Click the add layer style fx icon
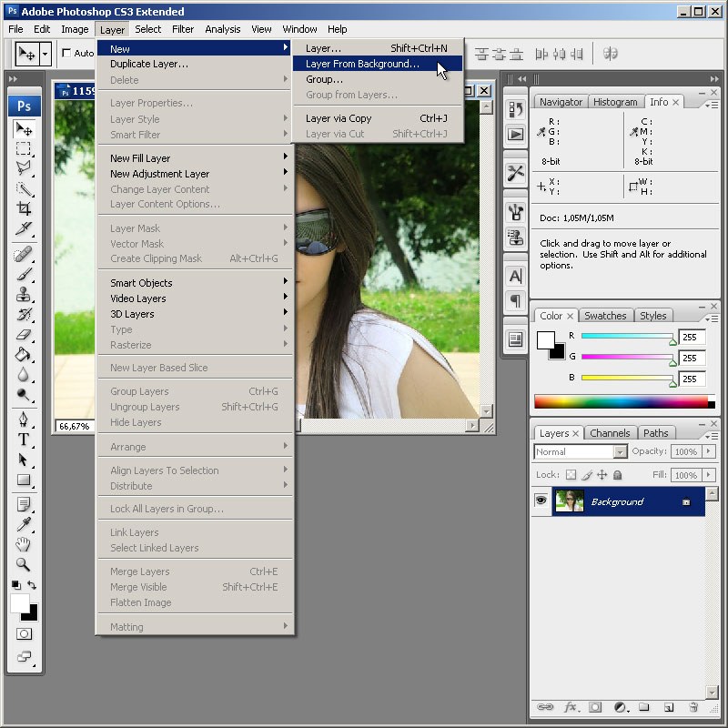Screen dimensions: 728x728 click(x=571, y=707)
